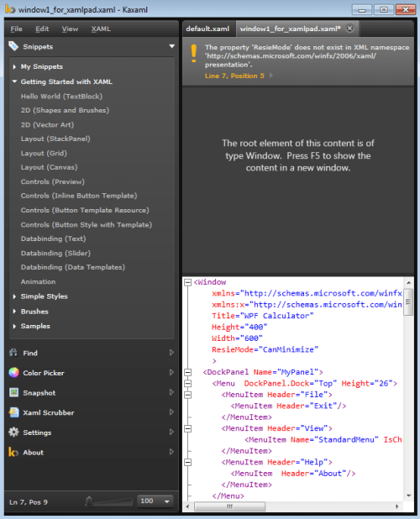Click the Snapshot picture icon
The width and height of the screenshot is (420, 519).
13,392
